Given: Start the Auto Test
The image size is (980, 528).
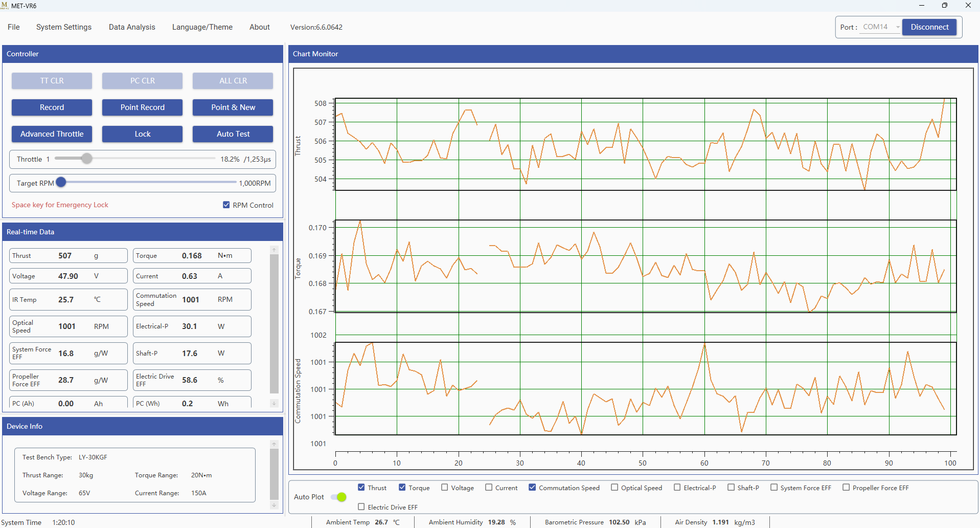Looking at the screenshot, I should [x=233, y=134].
